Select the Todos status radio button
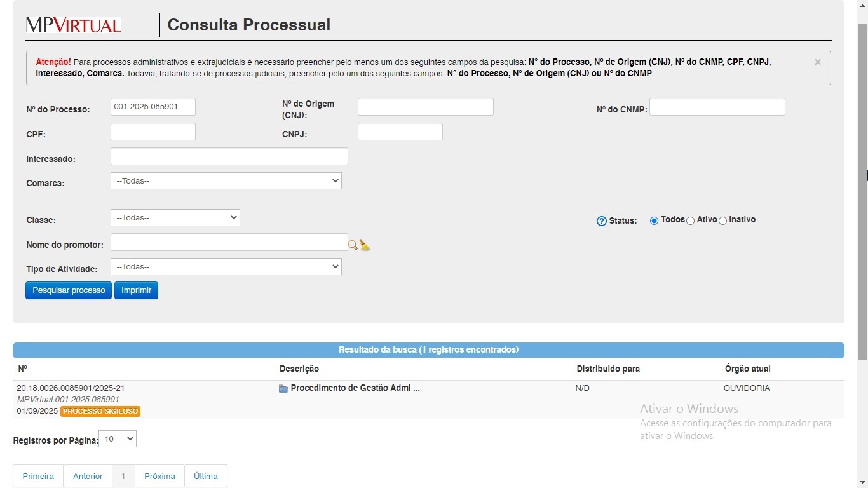The width and height of the screenshot is (868, 488). [x=653, y=220]
